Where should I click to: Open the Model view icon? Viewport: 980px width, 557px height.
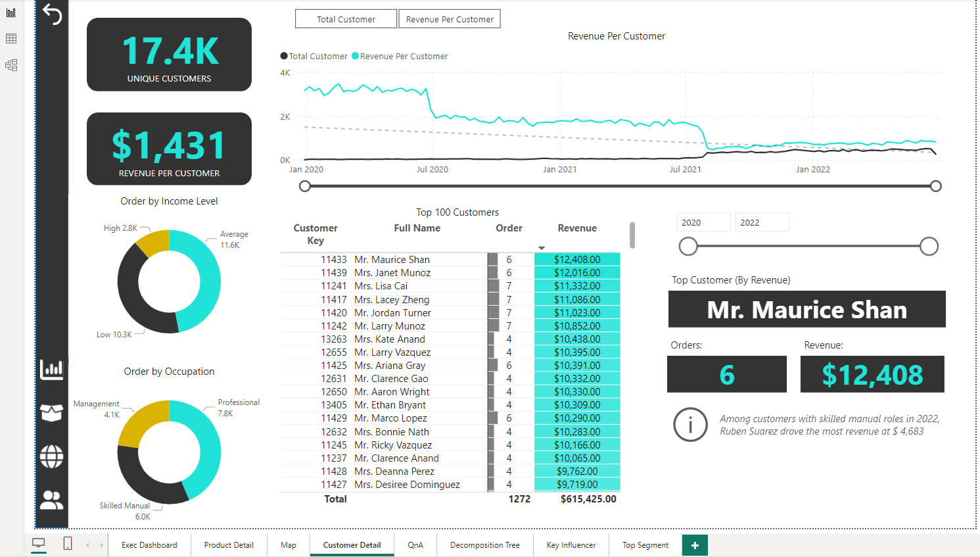click(11, 65)
